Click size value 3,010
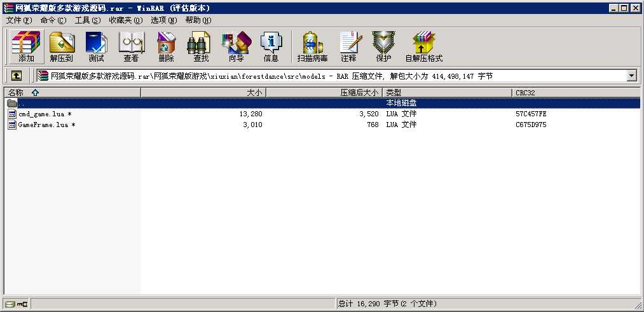 coord(252,125)
